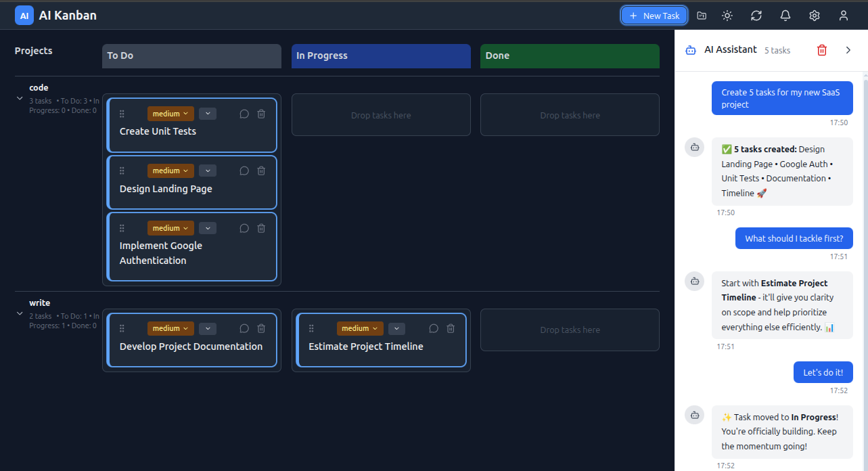Grab the drag handle on Develop Project Documentation
868x471 pixels.
tap(122, 328)
